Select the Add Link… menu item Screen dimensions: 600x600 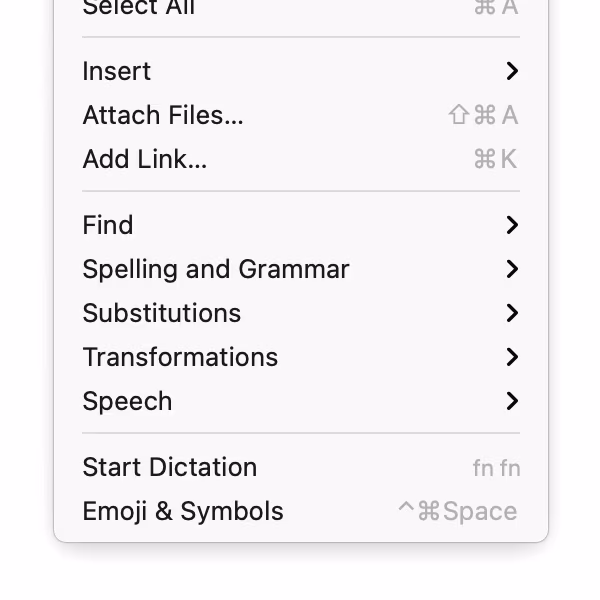pos(145,159)
